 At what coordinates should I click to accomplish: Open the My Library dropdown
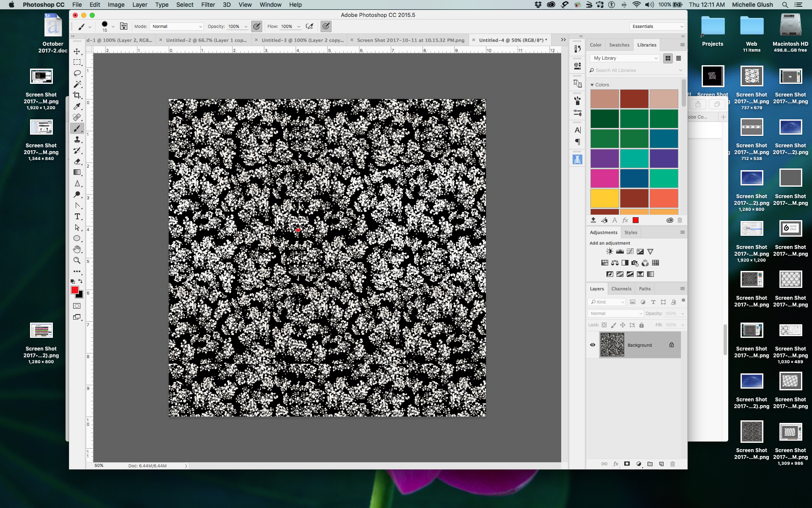625,58
